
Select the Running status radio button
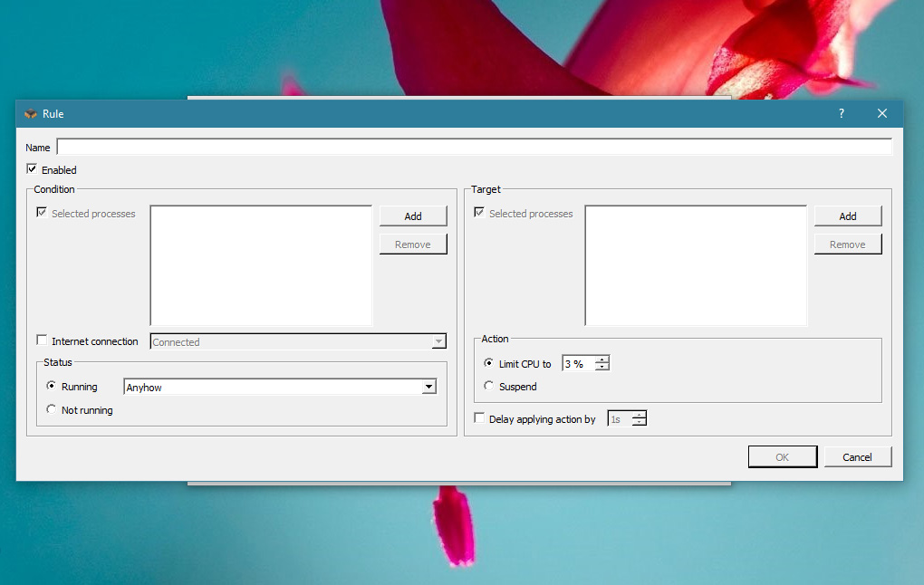click(x=52, y=386)
